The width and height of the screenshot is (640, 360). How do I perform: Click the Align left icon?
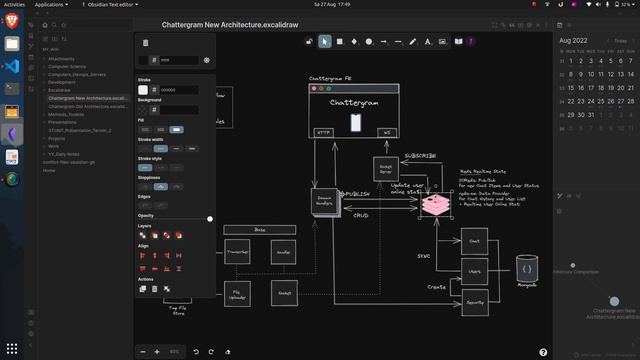pyautogui.click(x=142, y=256)
